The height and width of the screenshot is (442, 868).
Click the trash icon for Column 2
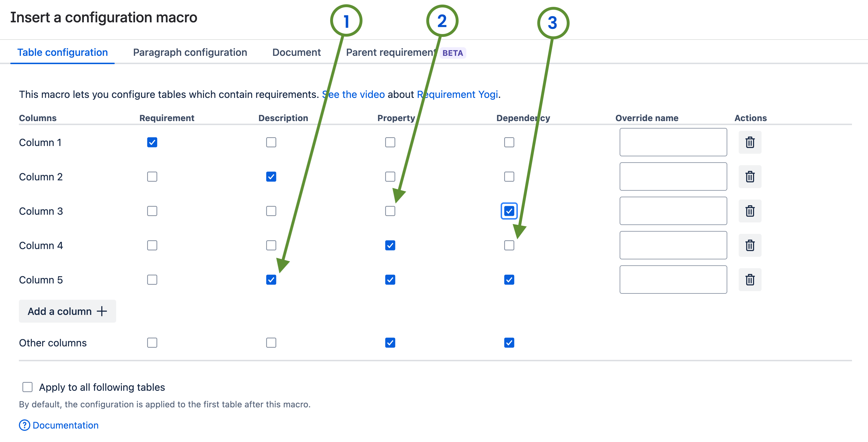coord(750,176)
